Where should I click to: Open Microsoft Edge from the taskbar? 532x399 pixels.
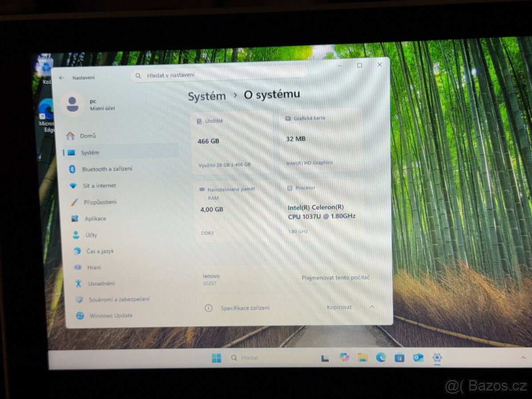point(381,357)
